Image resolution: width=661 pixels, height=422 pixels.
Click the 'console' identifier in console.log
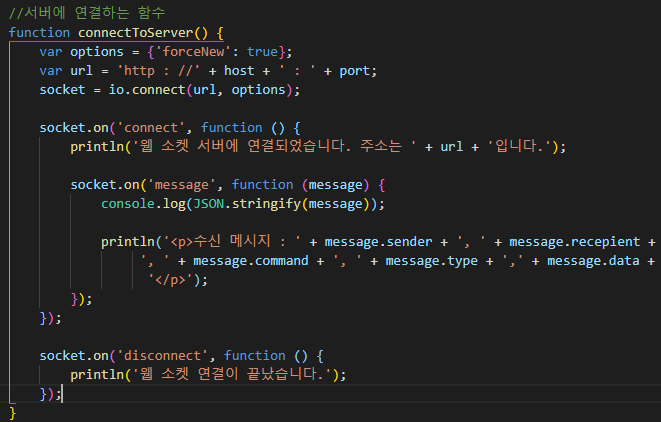[128, 204]
